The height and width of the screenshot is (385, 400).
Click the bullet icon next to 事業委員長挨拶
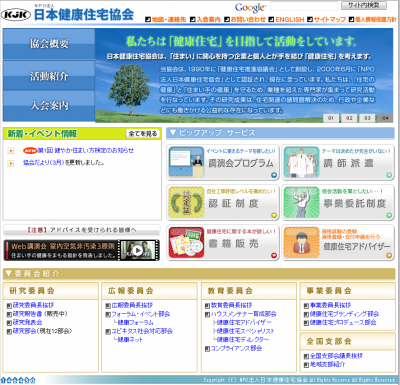306,305
